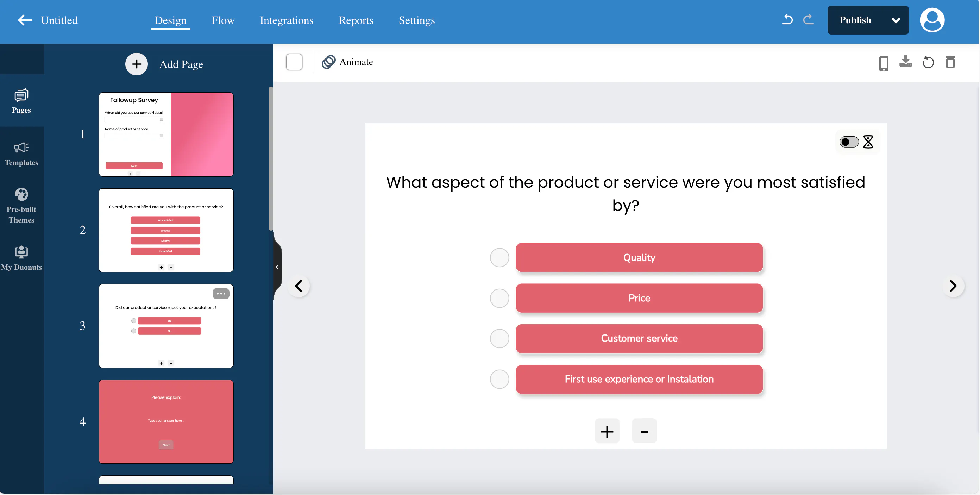
Task: Open the three-dot menu on page 3 thumbnail
Action: point(221,294)
